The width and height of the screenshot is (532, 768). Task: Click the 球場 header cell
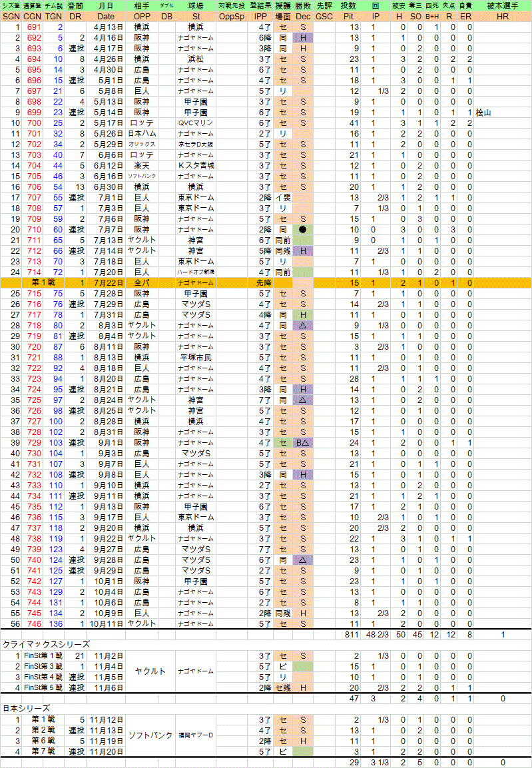[x=196, y=6]
